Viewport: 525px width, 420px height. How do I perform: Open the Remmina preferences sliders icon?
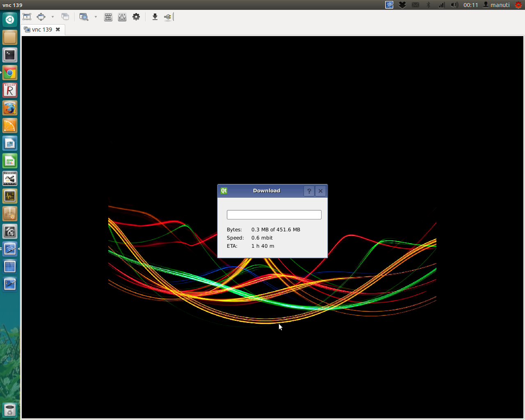[x=122, y=17]
